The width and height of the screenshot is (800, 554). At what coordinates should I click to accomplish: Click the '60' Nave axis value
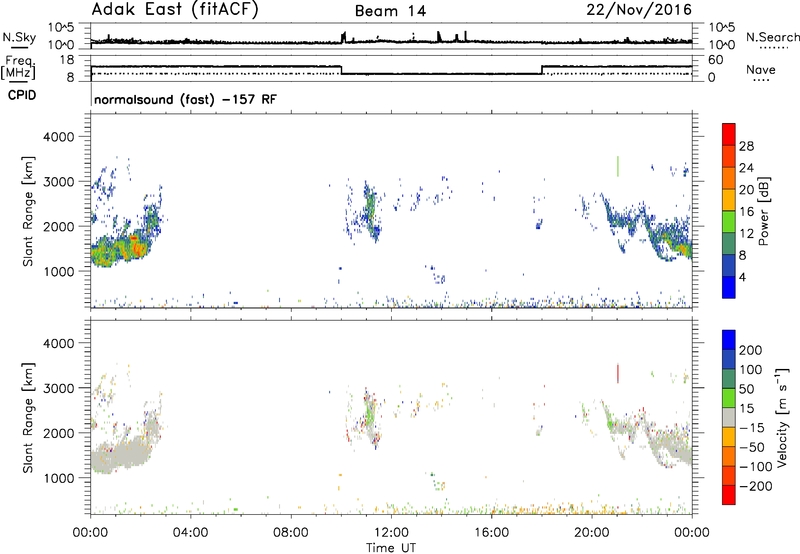click(x=715, y=60)
